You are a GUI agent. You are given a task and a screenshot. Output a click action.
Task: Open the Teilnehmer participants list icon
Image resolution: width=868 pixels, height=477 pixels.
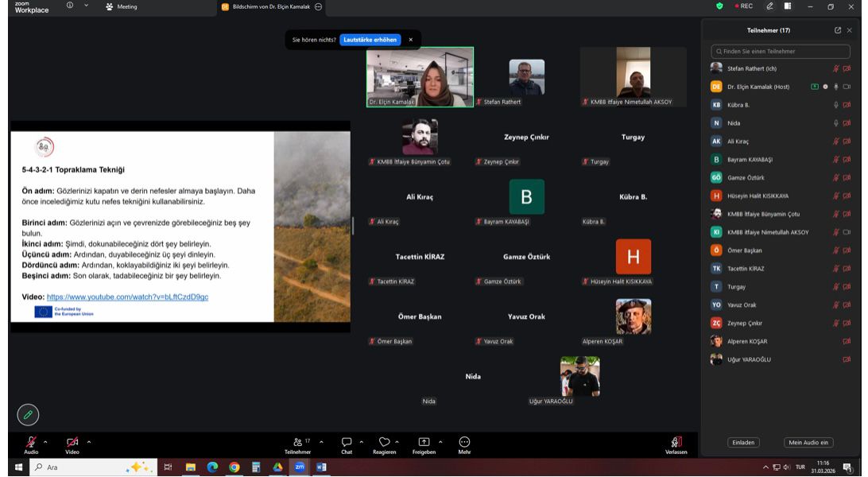[x=300, y=442]
